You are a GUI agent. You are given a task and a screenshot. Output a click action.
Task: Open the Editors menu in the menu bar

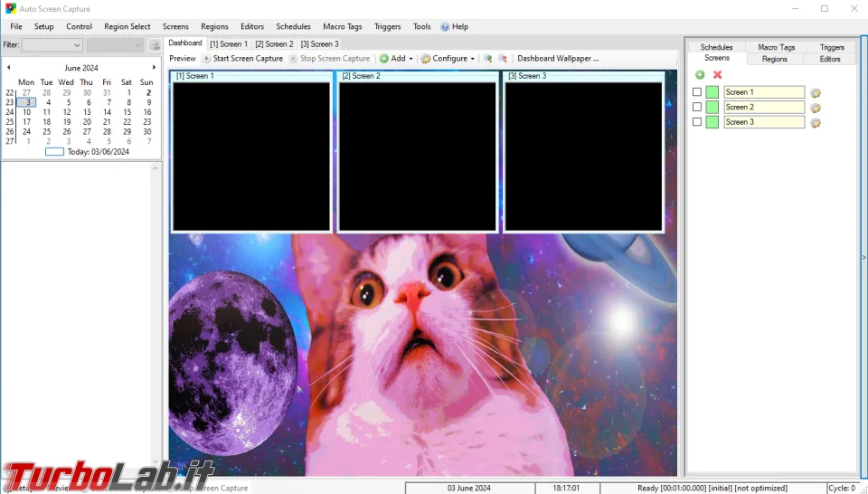click(252, 26)
